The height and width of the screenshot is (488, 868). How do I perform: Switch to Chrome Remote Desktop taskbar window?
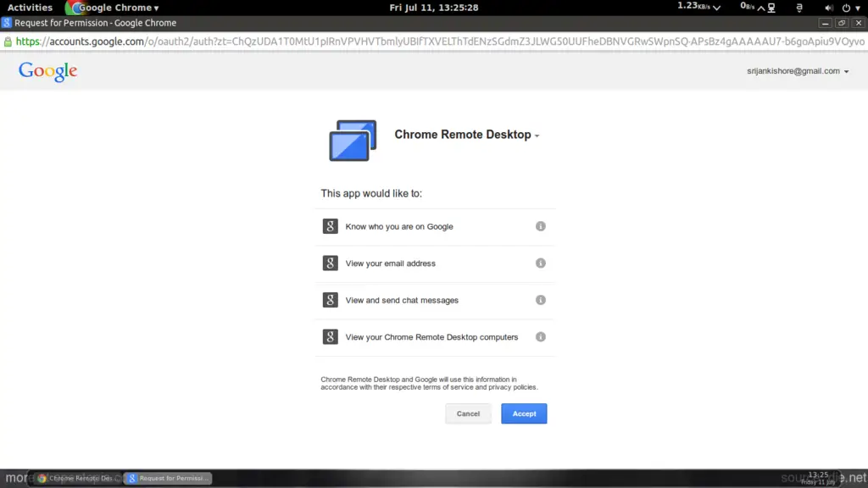point(77,478)
